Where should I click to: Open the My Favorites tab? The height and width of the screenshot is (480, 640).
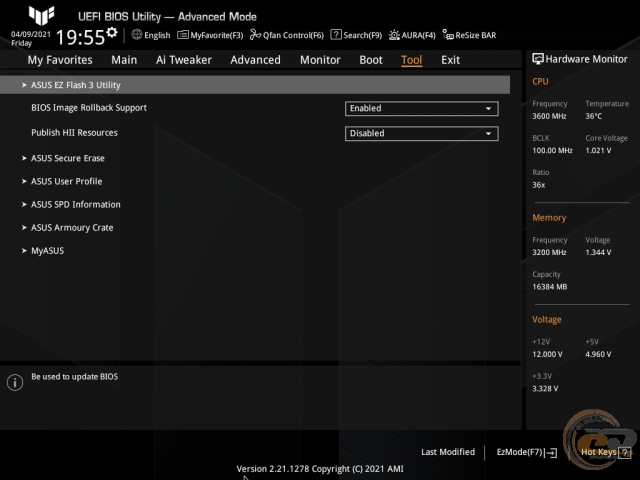60,60
